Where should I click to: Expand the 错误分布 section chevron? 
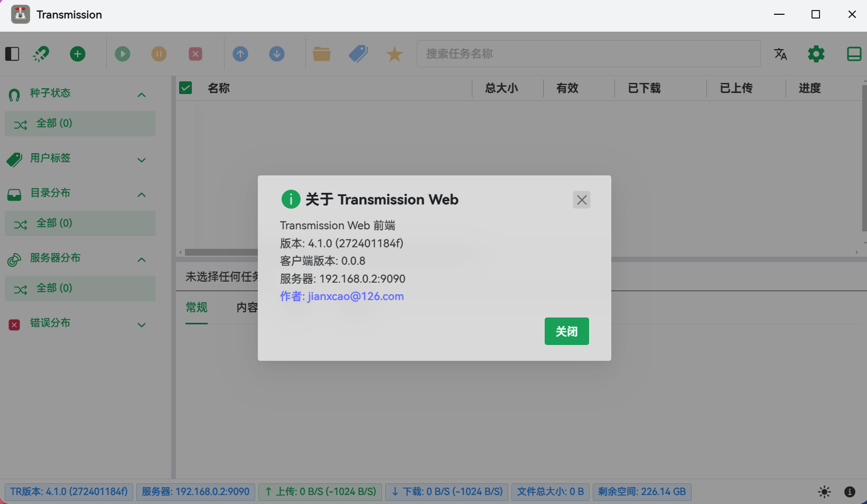point(142,325)
